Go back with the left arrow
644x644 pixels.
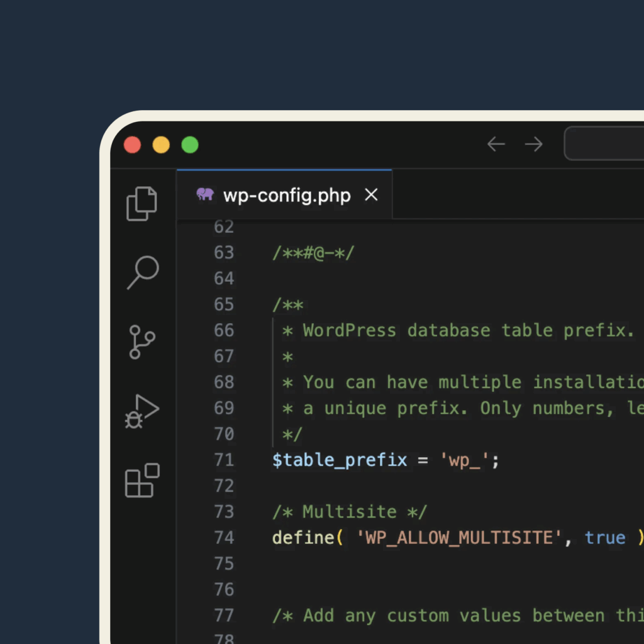pyautogui.click(x=496, y=144)
